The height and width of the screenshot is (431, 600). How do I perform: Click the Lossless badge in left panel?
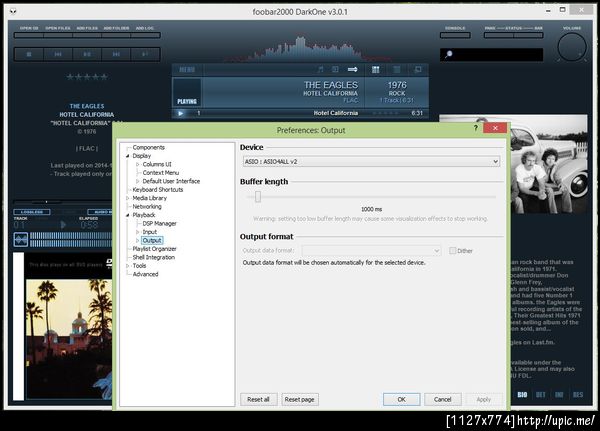32,212
